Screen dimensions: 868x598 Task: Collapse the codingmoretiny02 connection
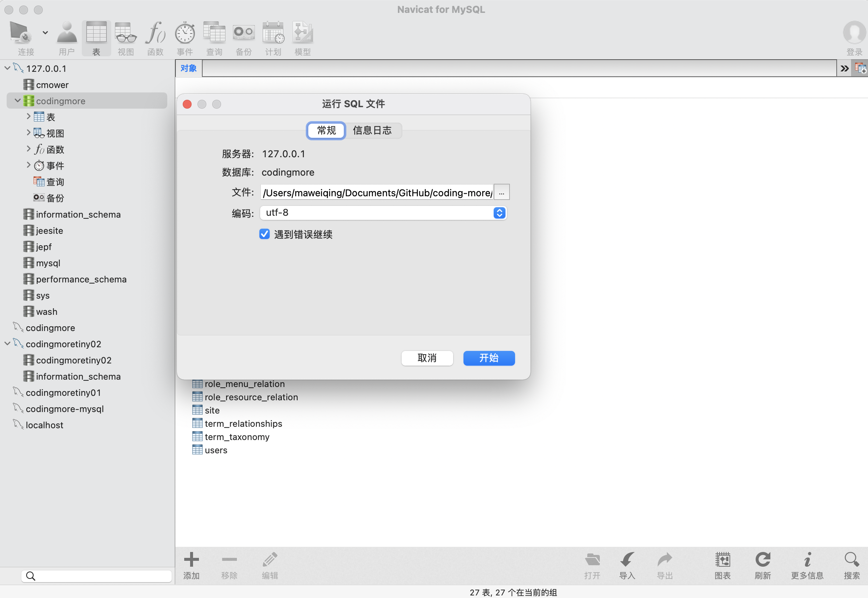tap(7, 344)
